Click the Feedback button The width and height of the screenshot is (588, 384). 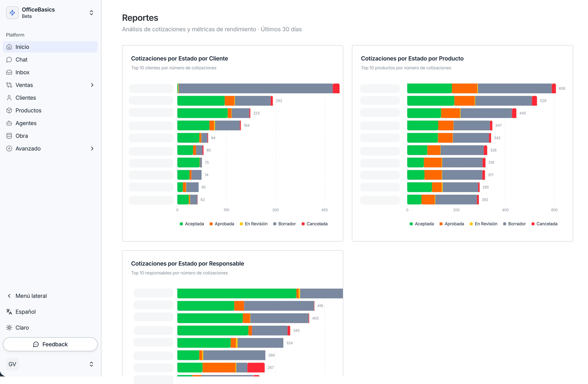[x=50, y=344]
